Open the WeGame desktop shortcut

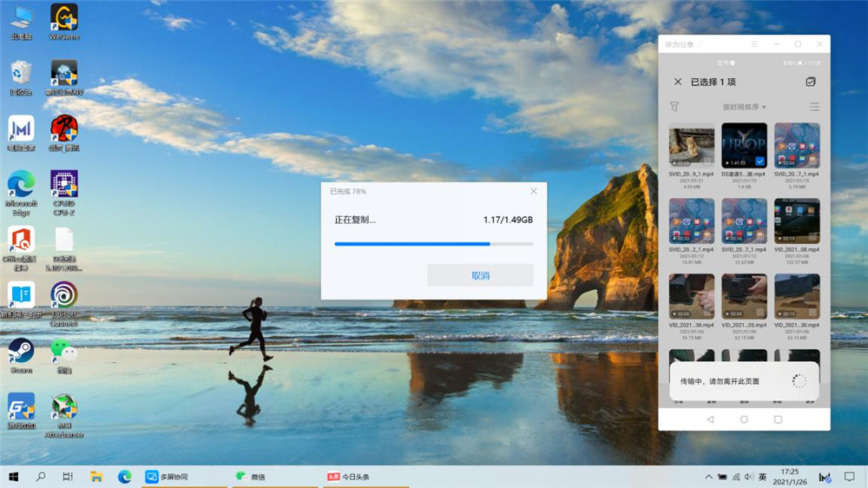tap(64, 22)
